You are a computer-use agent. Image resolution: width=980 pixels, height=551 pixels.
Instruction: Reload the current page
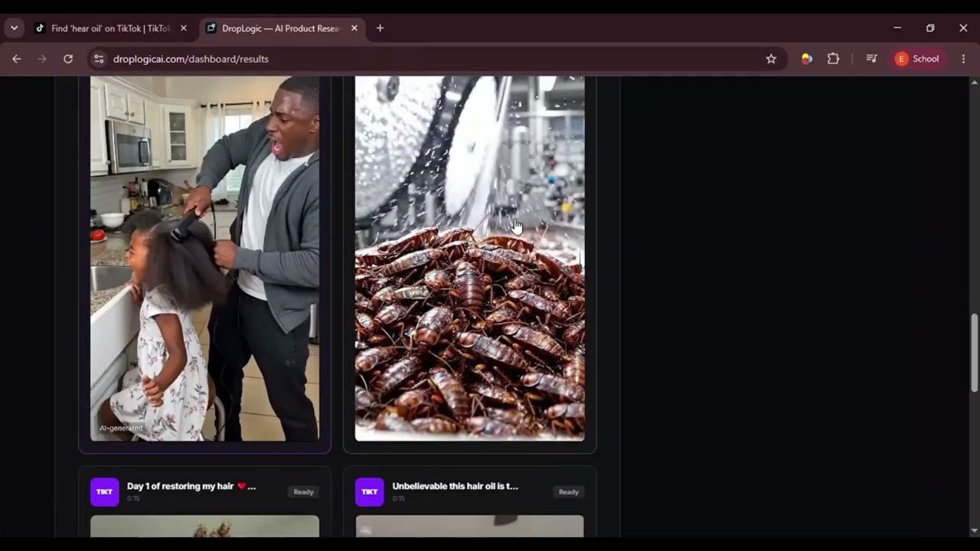coord(68,59)
